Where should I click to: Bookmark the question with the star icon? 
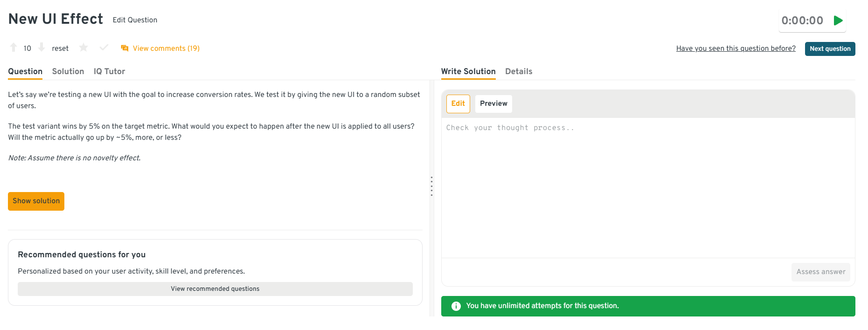pyautogui.click(x=83, y=48)
